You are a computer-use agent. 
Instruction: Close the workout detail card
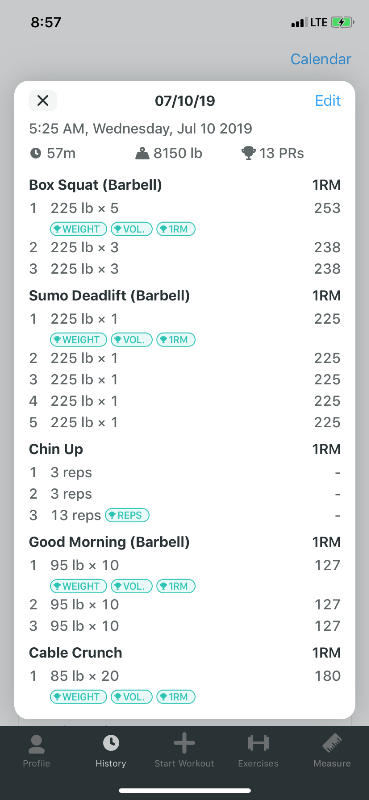tap(43, 101)
